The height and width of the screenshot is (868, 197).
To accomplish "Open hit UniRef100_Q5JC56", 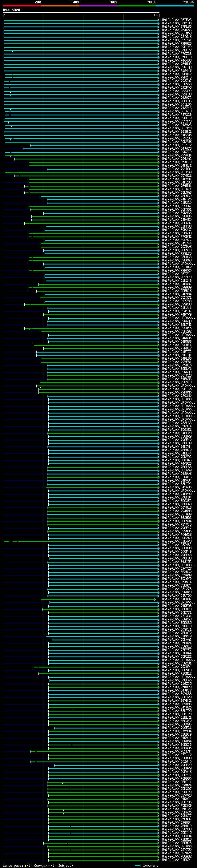I will tap(177, 30).
